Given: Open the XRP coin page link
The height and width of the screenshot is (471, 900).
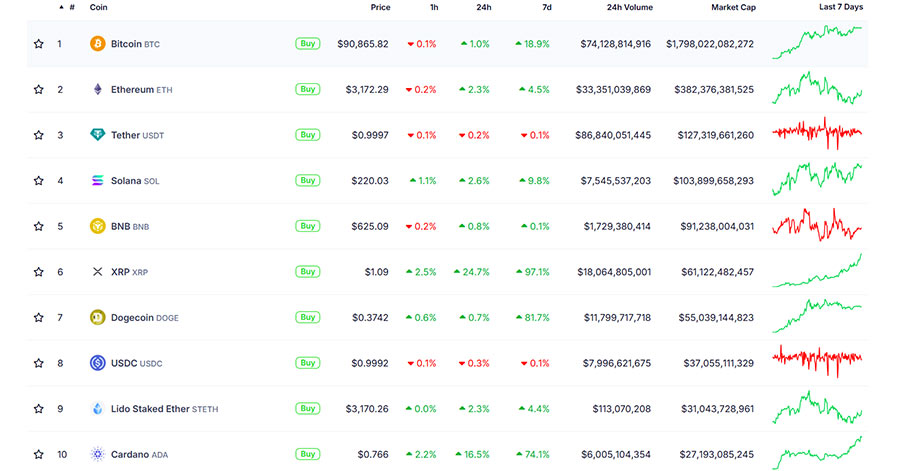Looking at the screenshot, I should 129,272.
